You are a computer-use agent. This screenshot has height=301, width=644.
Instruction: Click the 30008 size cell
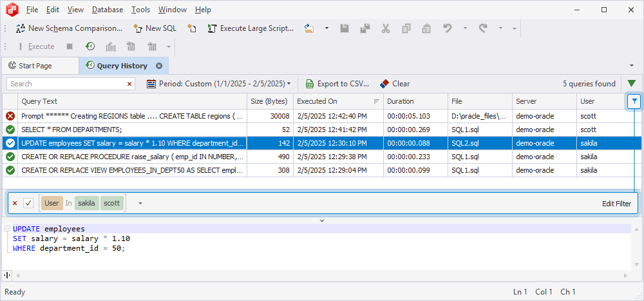(x=270, y=117)
